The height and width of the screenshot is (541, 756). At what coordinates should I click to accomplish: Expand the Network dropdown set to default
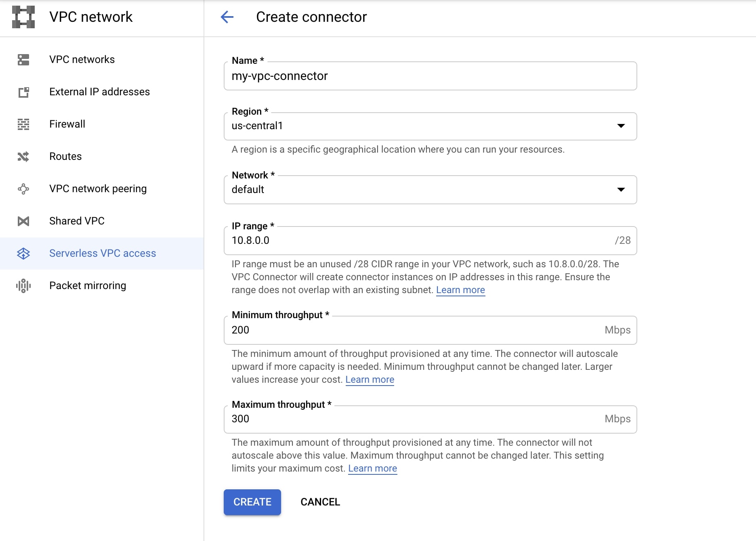(x=430, y=190)
